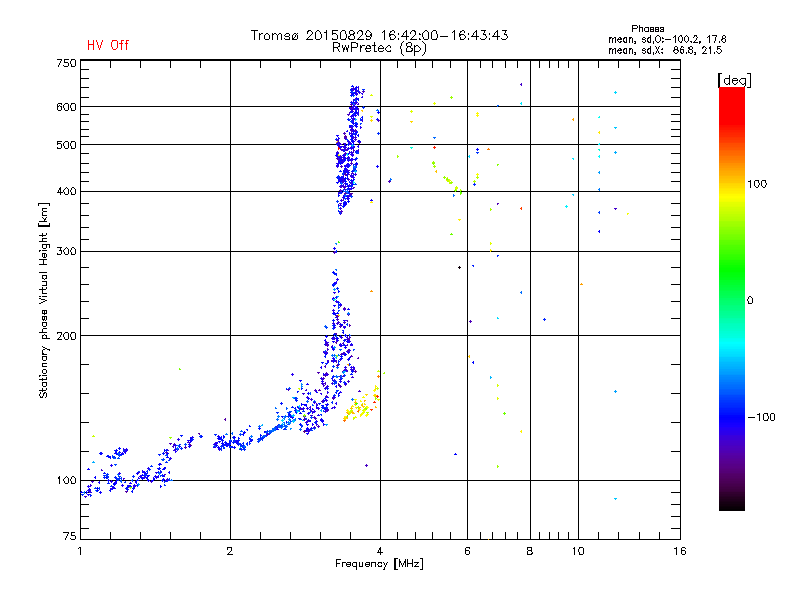Click the x-axis tick label '8'

pos(530,551)
